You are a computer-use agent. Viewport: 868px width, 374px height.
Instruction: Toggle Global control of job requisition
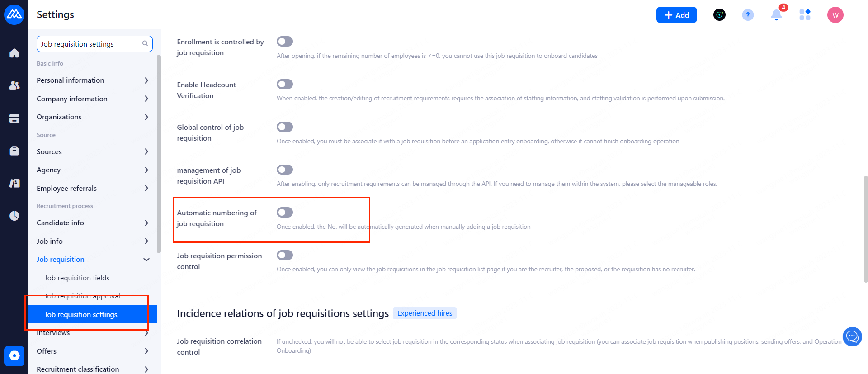coord(285,127)
